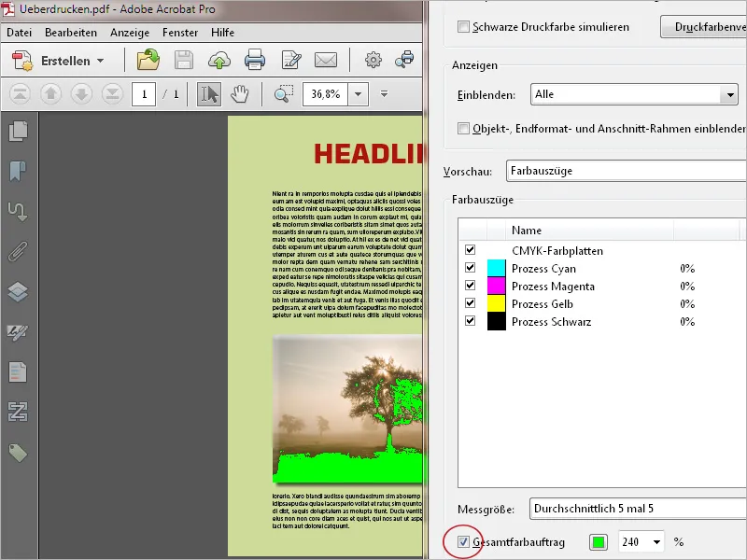Screen dimensions: 747x560
Task: Click the cloud upload icon
Action: (219, 61)
